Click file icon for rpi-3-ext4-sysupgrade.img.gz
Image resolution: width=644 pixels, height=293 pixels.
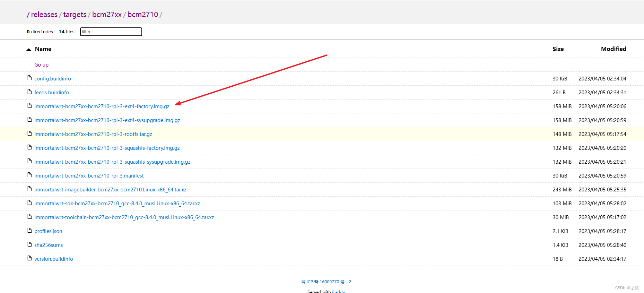(x=29, y=120)
